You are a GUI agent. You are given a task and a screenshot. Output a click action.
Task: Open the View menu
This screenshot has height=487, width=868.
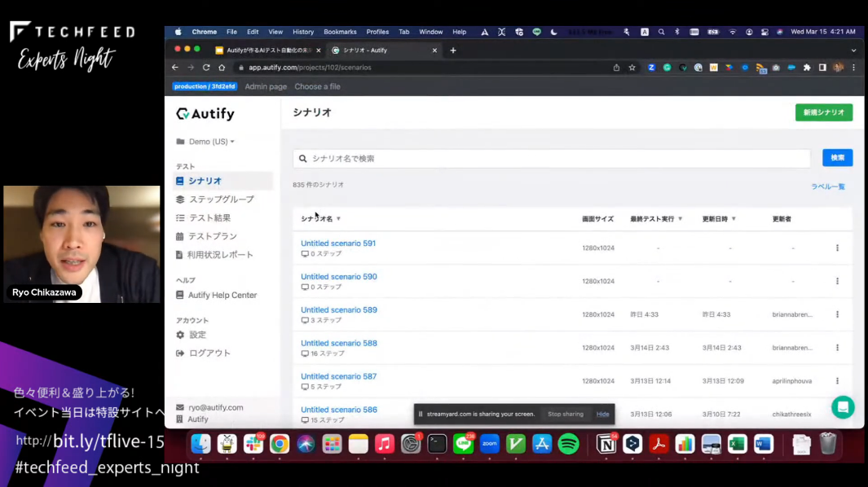pos(275,32)
